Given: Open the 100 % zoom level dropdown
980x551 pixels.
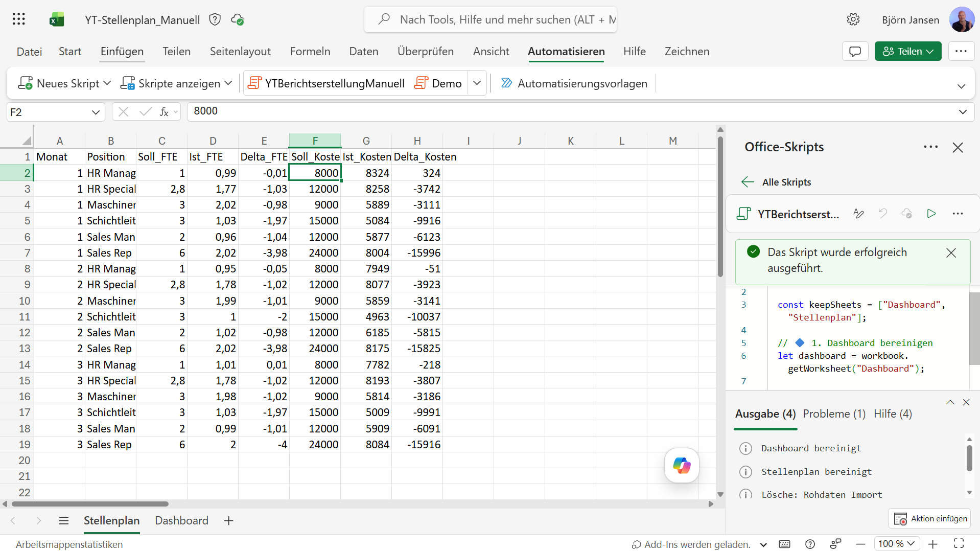Looking at the screenshot, I should point(897,544).
